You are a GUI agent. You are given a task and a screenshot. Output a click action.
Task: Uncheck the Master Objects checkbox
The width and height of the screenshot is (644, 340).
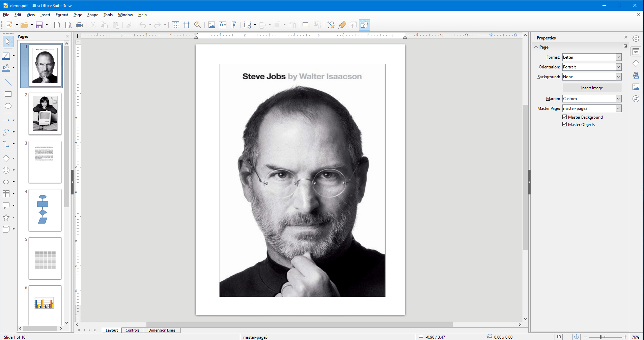(x=565, y=124)
